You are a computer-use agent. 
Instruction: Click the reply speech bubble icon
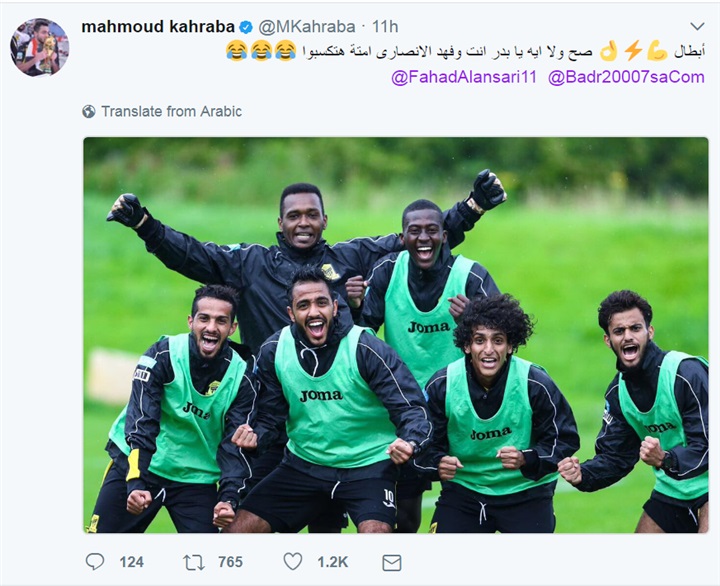(95, 562)
